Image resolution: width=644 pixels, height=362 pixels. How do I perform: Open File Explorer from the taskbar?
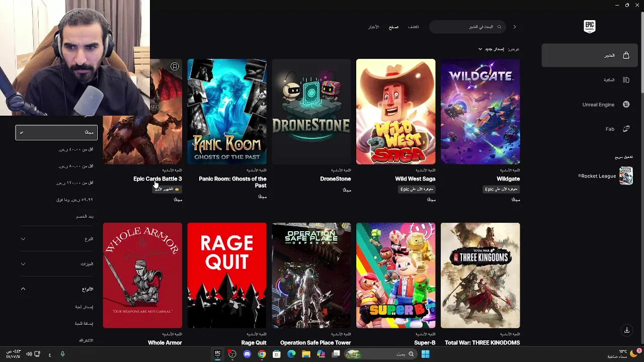[x=306, y=354]
